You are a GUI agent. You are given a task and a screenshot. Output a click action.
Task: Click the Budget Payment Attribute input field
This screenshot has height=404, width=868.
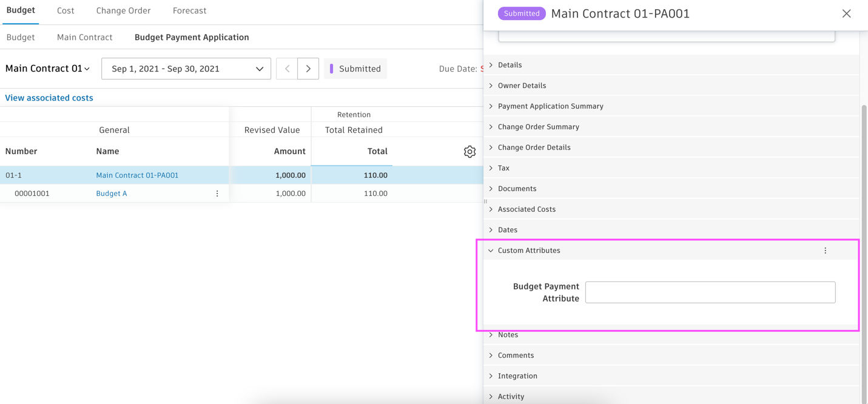[x=710, y=292]
